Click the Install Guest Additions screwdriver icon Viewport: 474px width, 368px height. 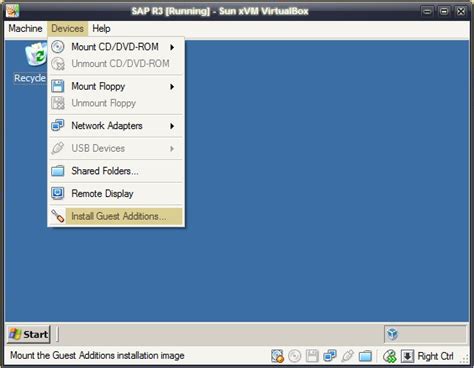[58, 216]
